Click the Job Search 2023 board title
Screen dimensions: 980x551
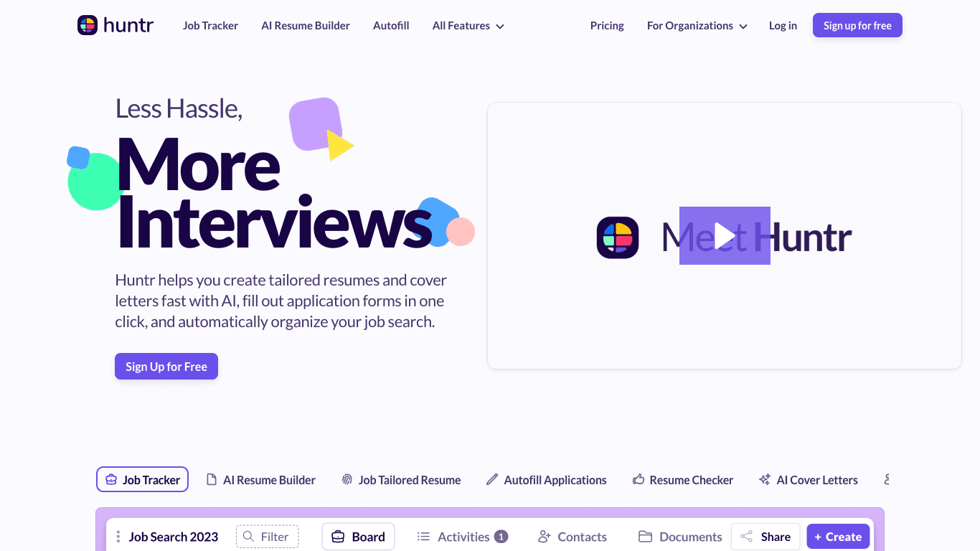coord(174,537)
